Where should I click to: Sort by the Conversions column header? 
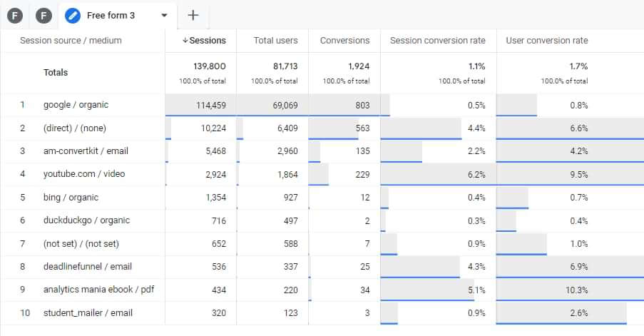[x=344, y=41]
